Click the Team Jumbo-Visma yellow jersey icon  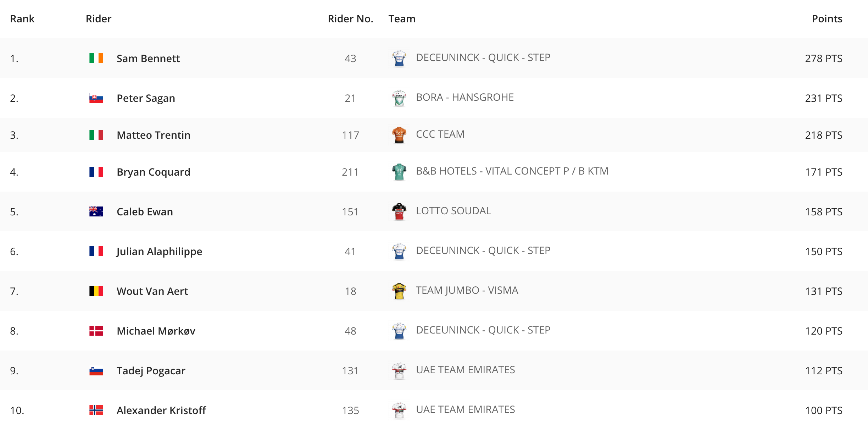(399, 291)
